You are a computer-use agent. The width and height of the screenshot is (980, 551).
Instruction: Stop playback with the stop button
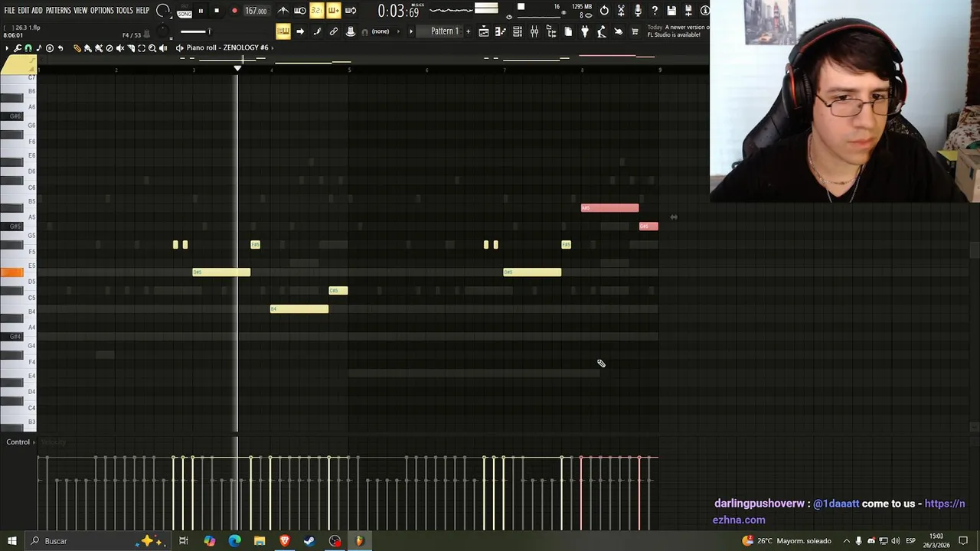tap(217, 11)
